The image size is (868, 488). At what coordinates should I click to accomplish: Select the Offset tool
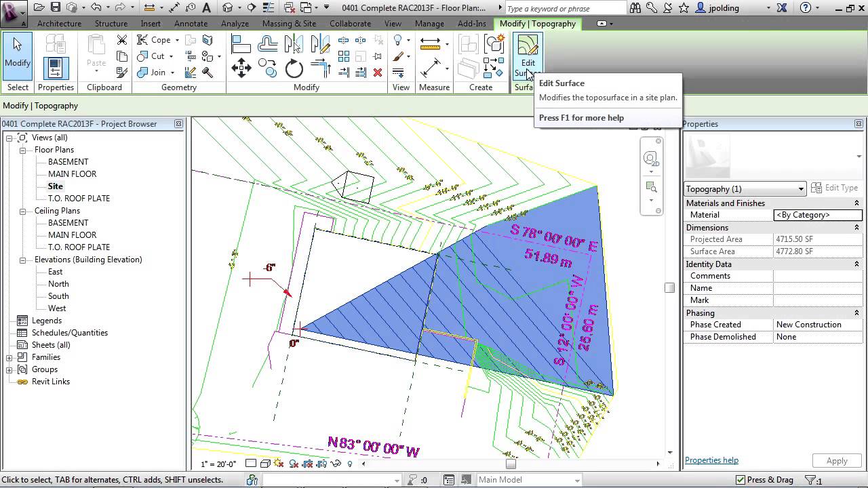(268, 44)
